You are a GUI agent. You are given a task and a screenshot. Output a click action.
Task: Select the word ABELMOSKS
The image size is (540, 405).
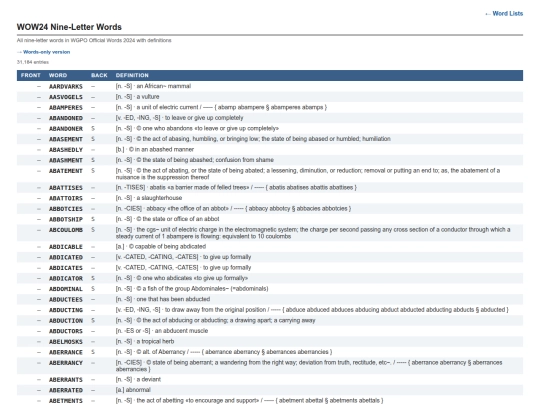tap(66, 342)
